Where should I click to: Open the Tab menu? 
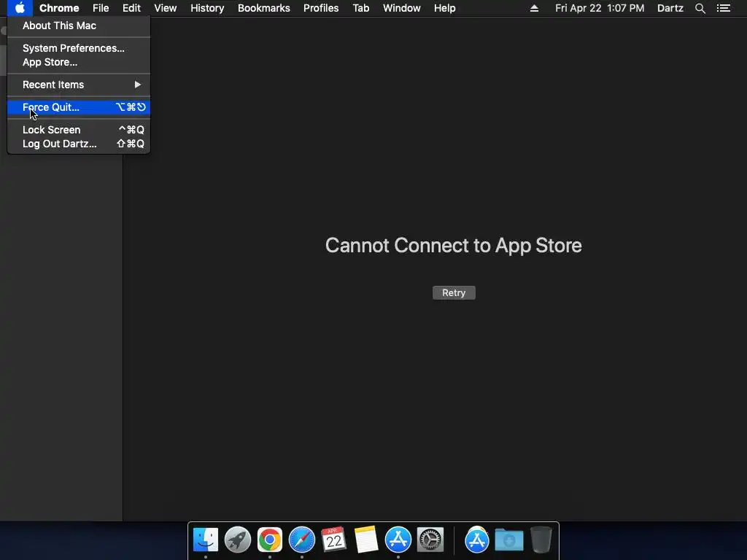(x=360, y=8)
